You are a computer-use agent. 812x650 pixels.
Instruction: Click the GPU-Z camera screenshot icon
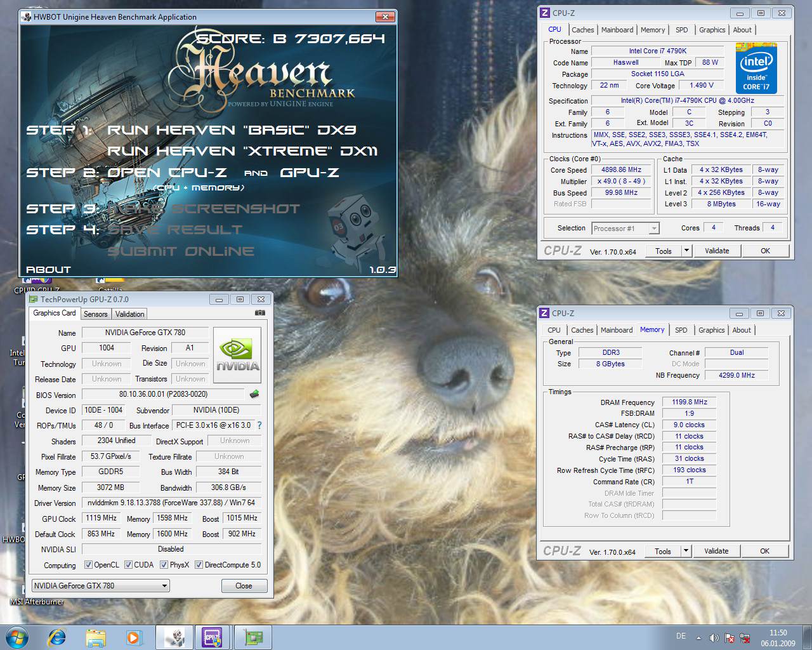point(260,313)
